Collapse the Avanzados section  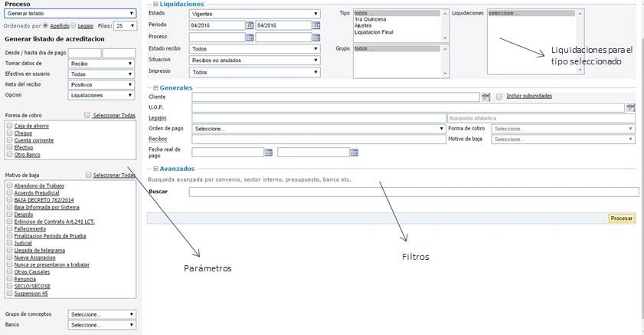click(x=155, y=169)
